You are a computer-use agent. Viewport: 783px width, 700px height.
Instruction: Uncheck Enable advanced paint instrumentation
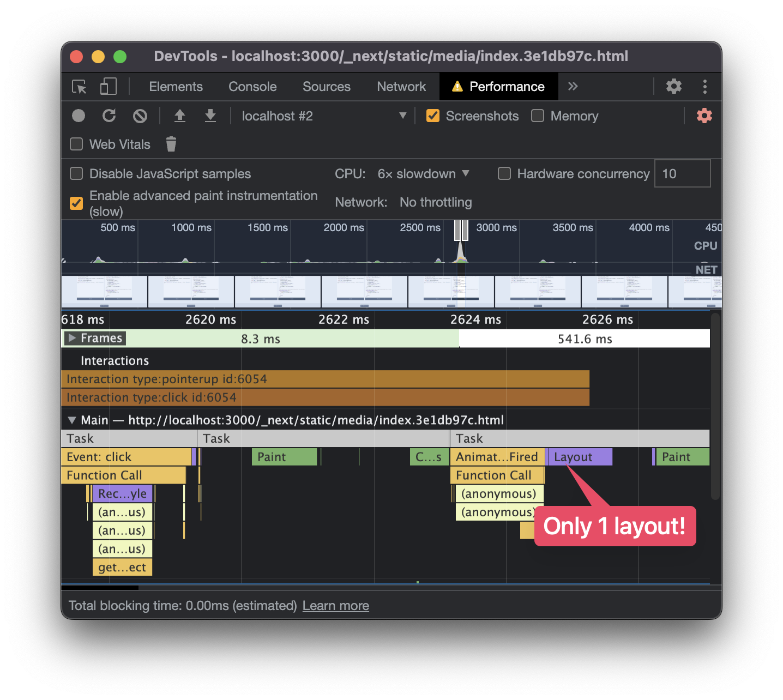coord(76,203)
